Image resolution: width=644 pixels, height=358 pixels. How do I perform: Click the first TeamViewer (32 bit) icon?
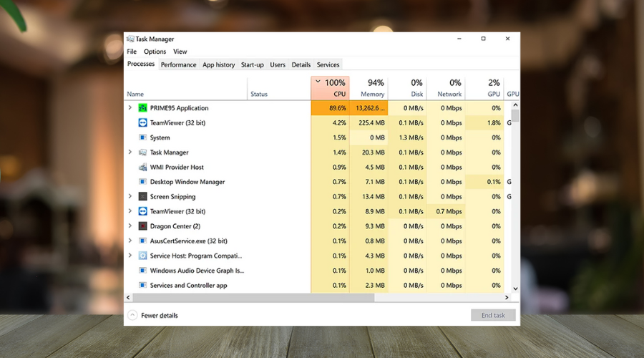coord(143,123)
